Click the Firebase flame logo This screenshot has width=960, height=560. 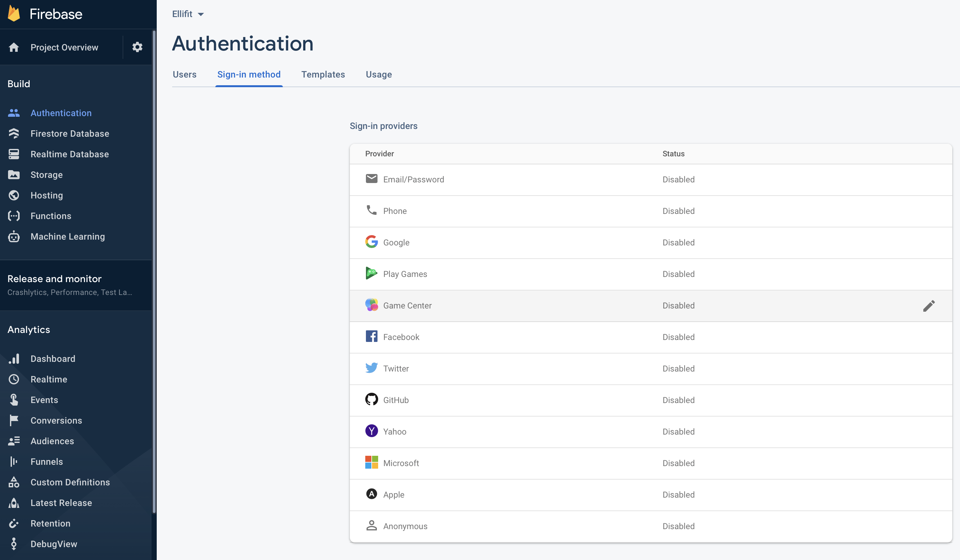[14, 14]
